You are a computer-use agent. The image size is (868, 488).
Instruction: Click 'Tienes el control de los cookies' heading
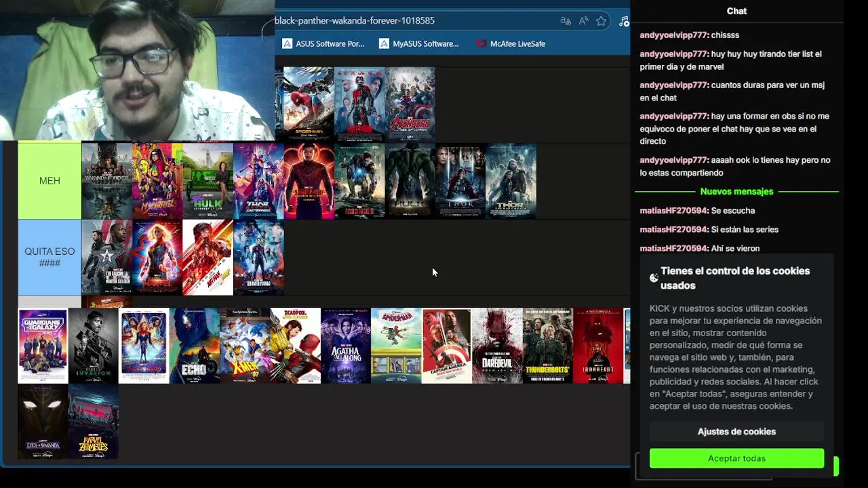(735, 278)
